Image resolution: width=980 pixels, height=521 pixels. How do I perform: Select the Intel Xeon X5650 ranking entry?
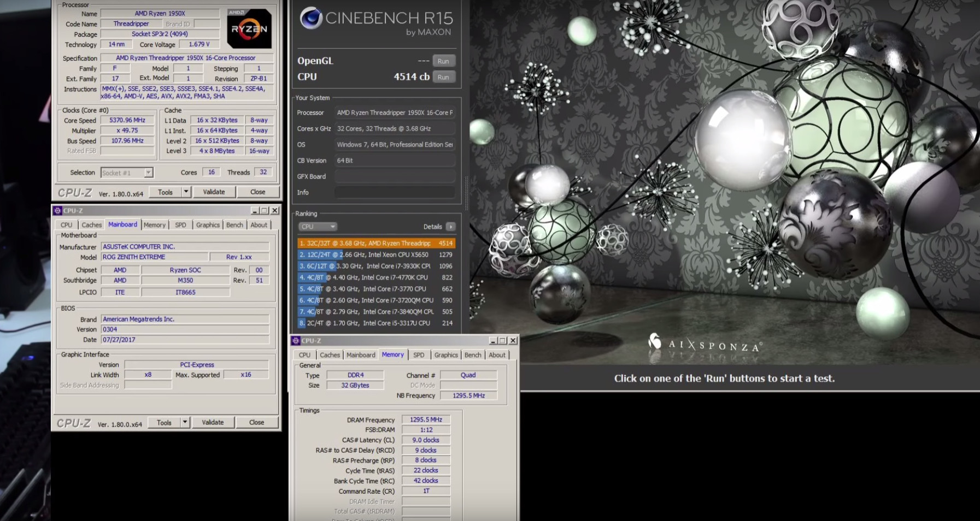[375, 254]
